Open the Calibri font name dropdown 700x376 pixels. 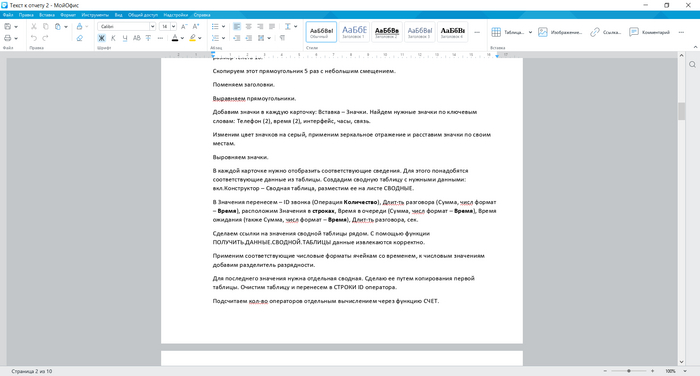point(152,27)
